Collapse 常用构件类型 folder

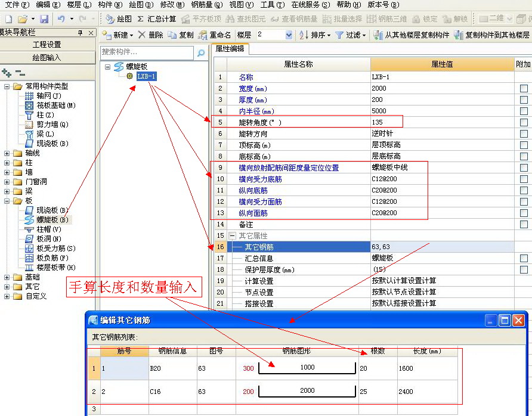[7, 86]
